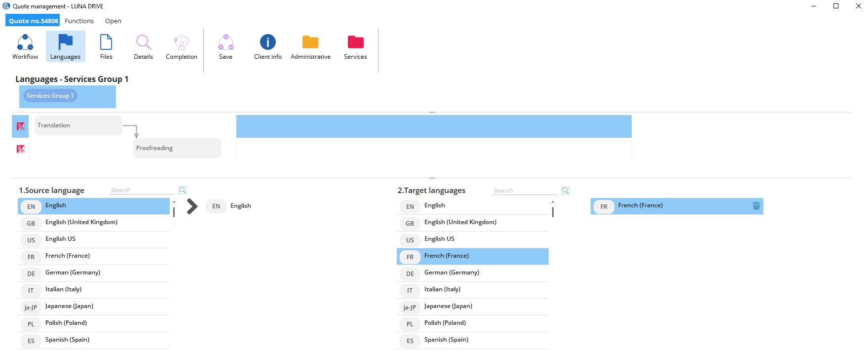Click the target languages search icon
The width and height of the screenshot is (868, 350).
[x=566, y=191]
